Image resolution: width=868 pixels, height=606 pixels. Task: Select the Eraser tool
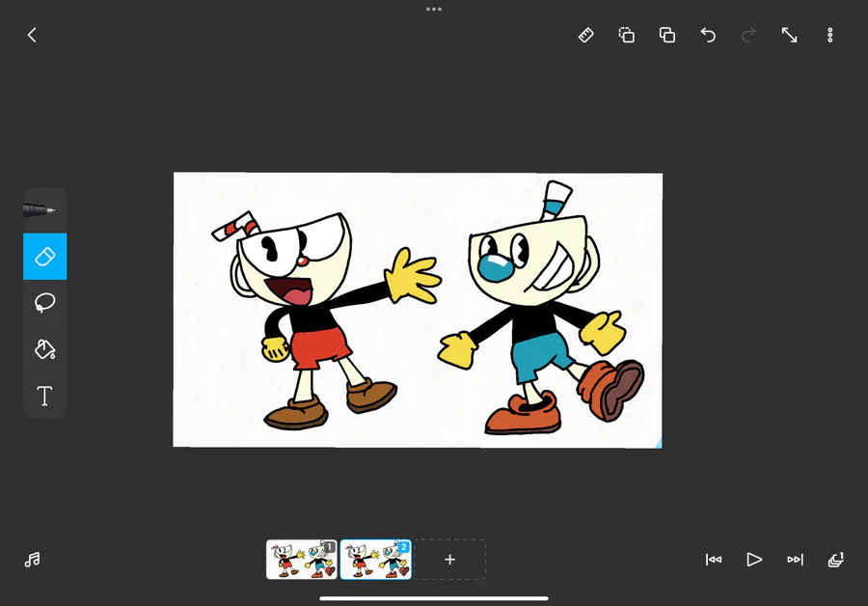click(44, 257)
